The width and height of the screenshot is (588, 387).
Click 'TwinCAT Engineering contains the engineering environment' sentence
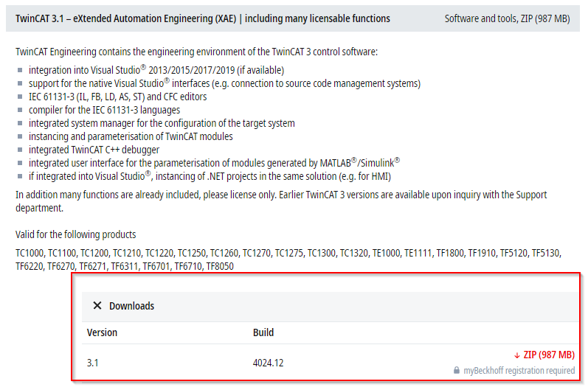coord(196,52)
